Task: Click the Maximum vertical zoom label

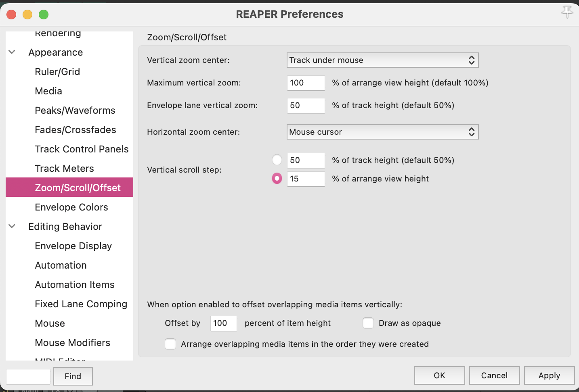Action: [x=194, y=83]
